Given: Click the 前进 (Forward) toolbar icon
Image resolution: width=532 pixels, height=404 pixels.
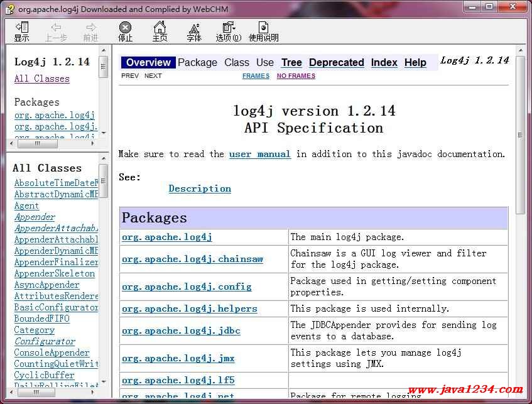Looking at the screenshot, I should [x=90, y=31].
